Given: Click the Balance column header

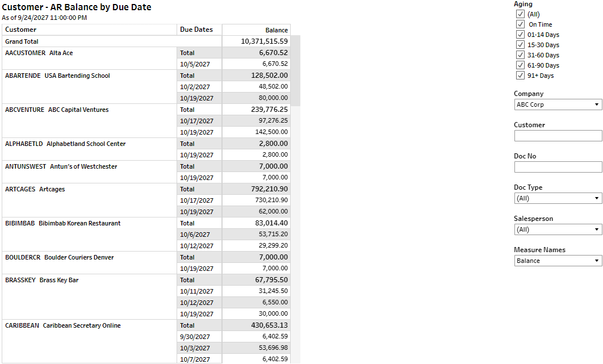Looking at the screenshot, I should click(277, 30).
